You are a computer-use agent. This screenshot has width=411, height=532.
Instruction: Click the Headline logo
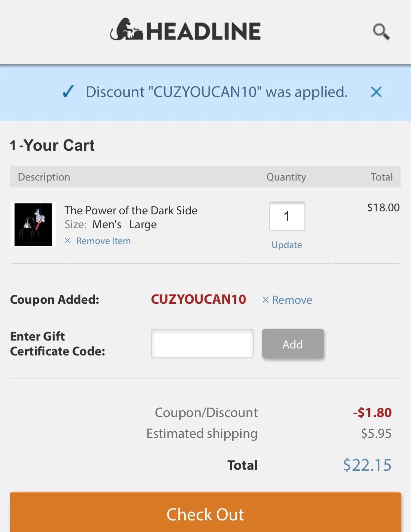click(185, 30)
